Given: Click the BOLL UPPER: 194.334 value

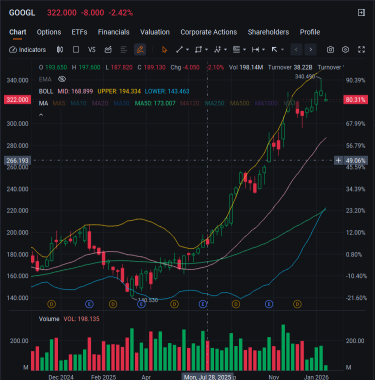Looking at the screenshot, I should point(119,91).
